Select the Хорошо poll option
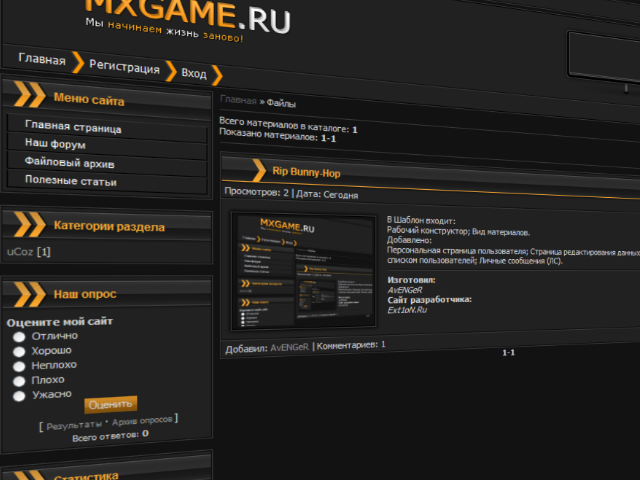 19,351
